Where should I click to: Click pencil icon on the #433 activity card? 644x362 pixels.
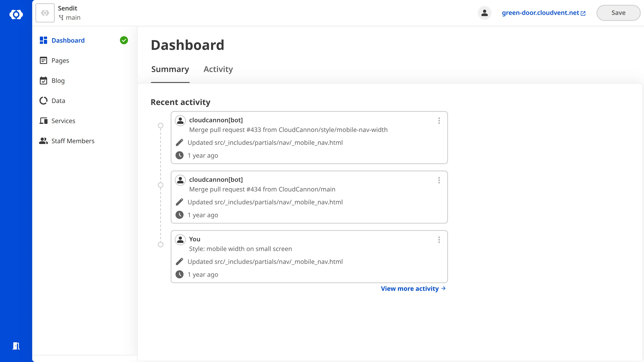point(180,142)
